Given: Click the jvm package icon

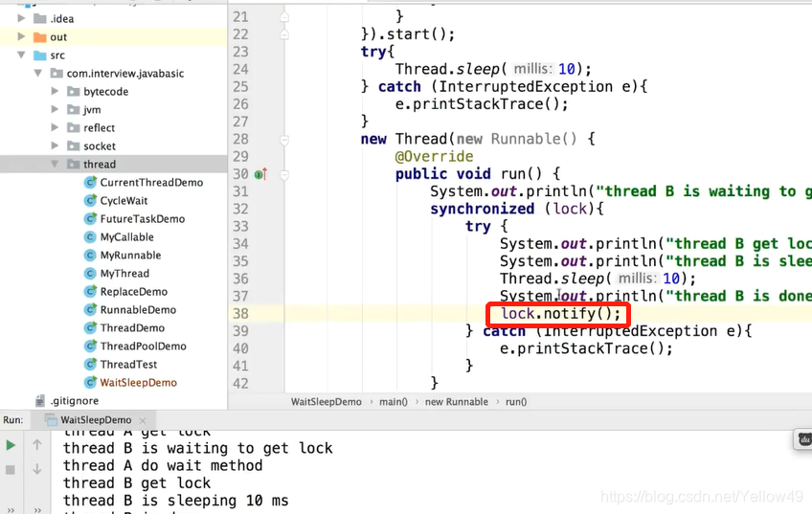Looking at the screenshot, I should point(74,110).
